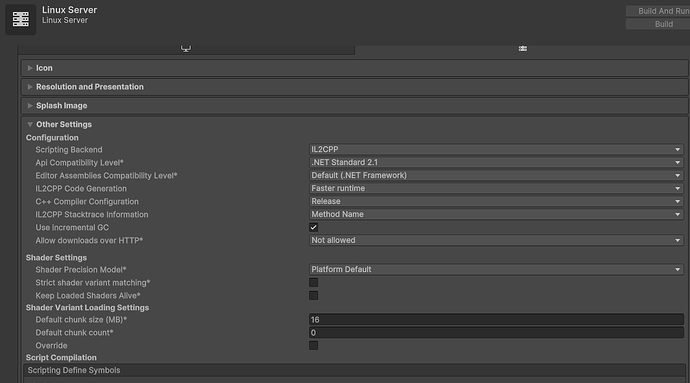Click the Default chunk size field
This screenshot has height=383, width=690.
tap(496, 320)
